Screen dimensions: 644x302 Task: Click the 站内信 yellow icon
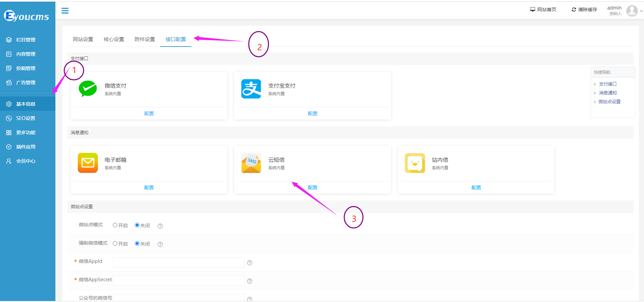(x=415, y=163)
